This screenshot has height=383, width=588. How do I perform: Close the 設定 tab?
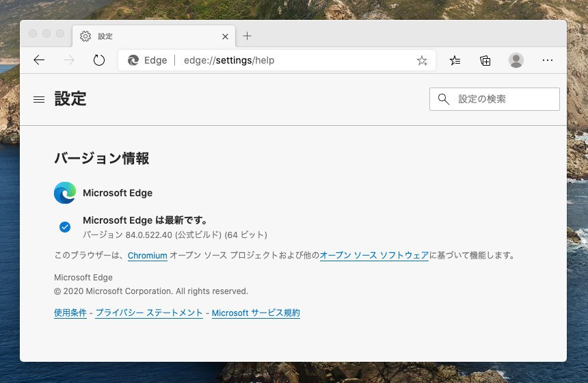[x=226, y=36]
